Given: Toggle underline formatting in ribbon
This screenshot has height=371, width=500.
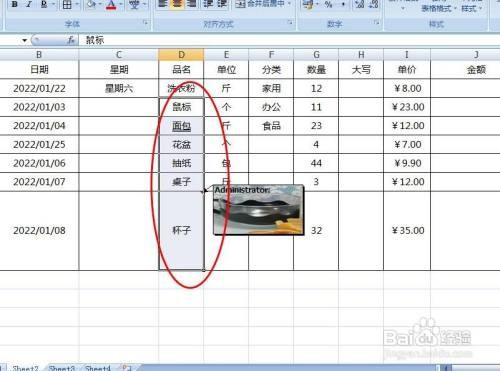Looking at the screenshot, I should (x=44, y=4).
